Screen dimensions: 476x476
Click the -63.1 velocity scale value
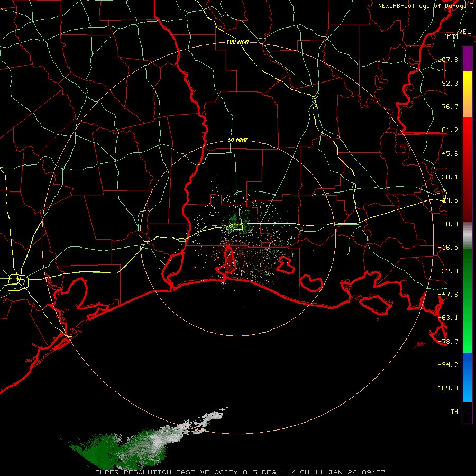click(448, 318)
